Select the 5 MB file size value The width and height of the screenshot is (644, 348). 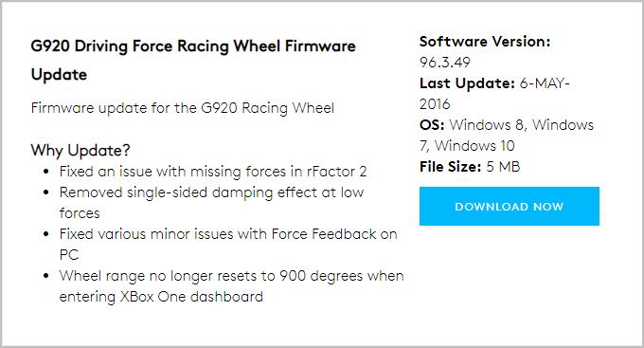(x=503, y=167)
